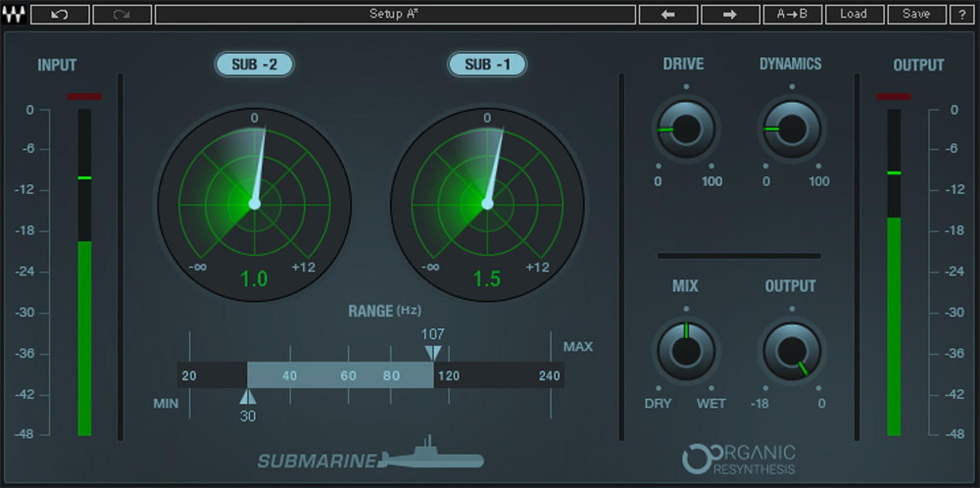This screenshot has height=488, width=980.
Task: Undo the last parameter change
Action: tap(59, 14)
